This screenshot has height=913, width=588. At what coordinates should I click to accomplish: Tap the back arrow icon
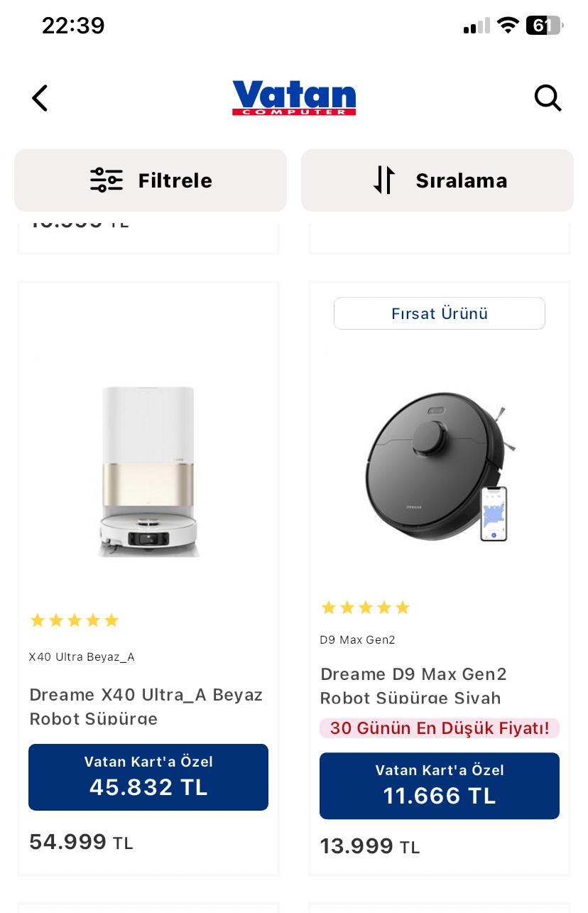click(40, 98)
